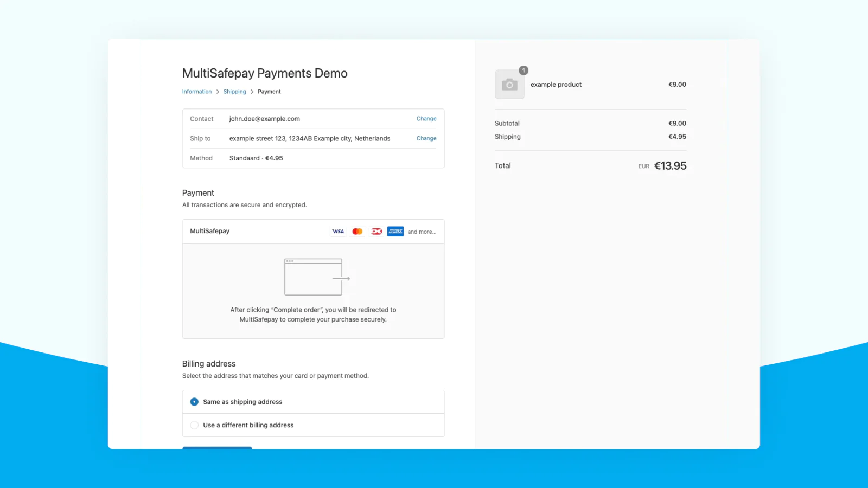Click the chevron between Shipping and Payment
The image size is (868, 488).
[x=252, y=92]
